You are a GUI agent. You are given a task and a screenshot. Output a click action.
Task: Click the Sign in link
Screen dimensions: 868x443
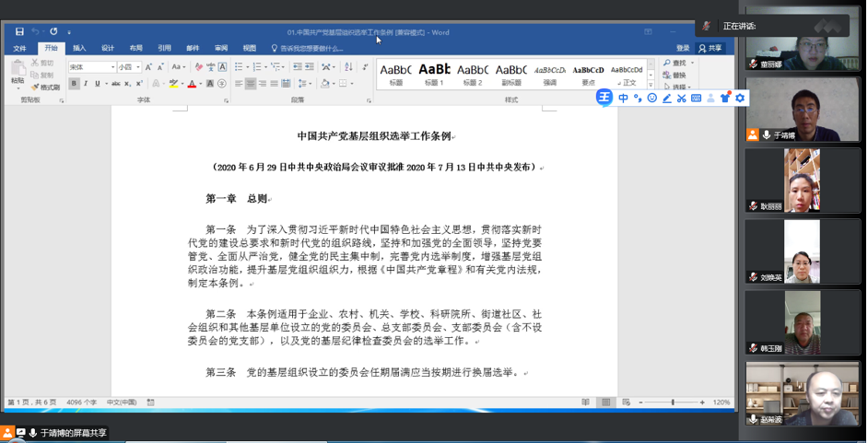[x=683, y=48]
